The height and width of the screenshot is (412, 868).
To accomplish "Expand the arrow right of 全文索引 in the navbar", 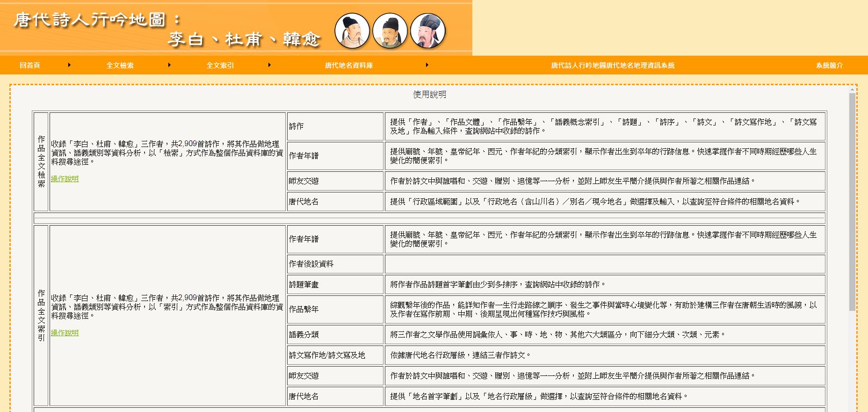I will point(269,65).
